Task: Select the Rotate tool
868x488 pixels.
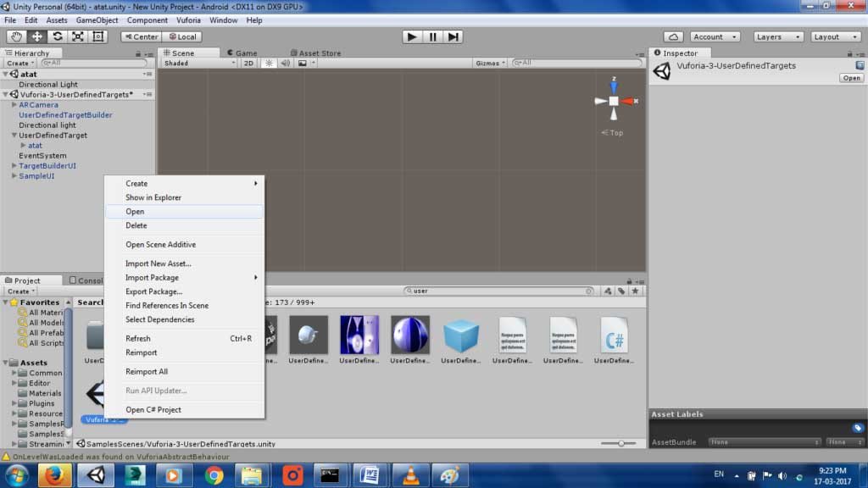Action: pyautogui.click(x=58, y=36)
